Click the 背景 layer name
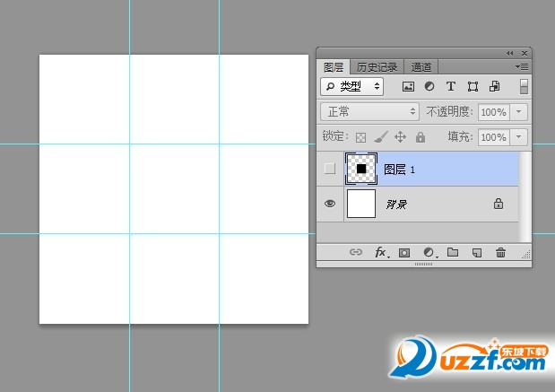Image resolution: width=555 pixels, height=392 pixels. [396, 205]
